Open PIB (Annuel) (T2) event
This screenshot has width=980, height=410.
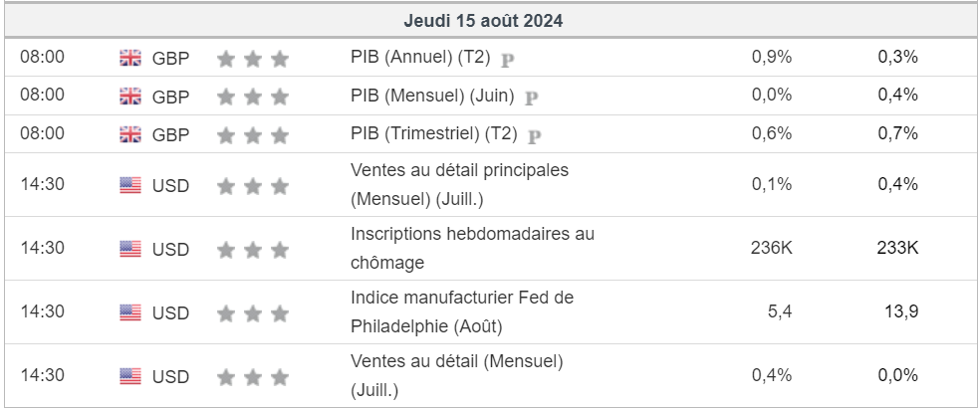(x=420, y=58)
